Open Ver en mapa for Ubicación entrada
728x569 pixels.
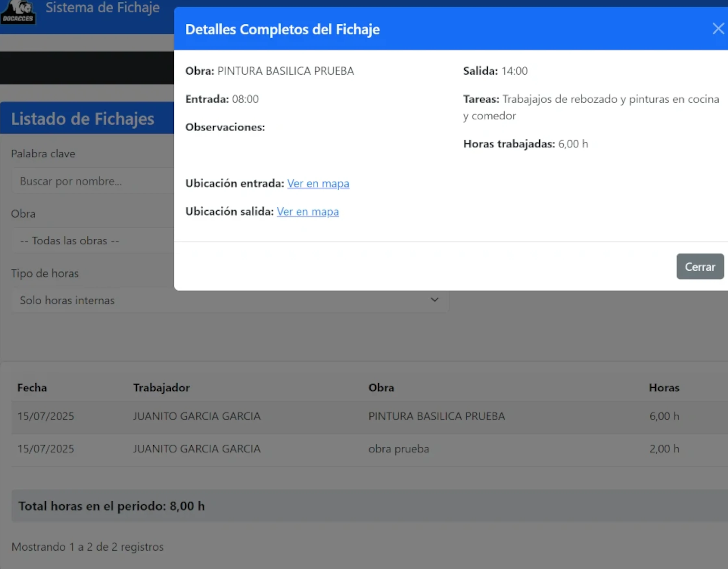[318, 184]
